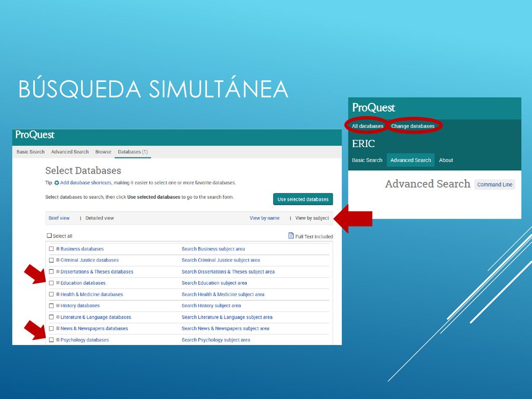This screenshot has height=399, width=532.
Task: Click Search News & Newspapers subject area
Action: click(x=225, y=328)
